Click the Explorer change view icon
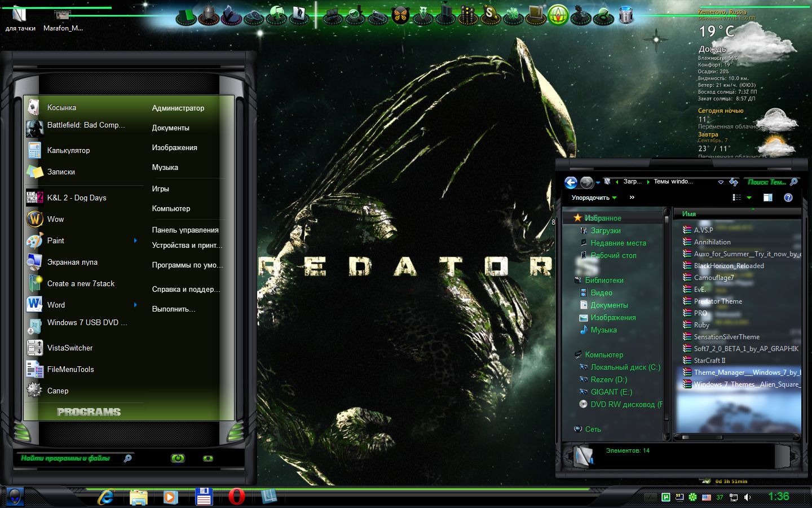The width and height of the screenshot is (812, 508). [736, 198]
